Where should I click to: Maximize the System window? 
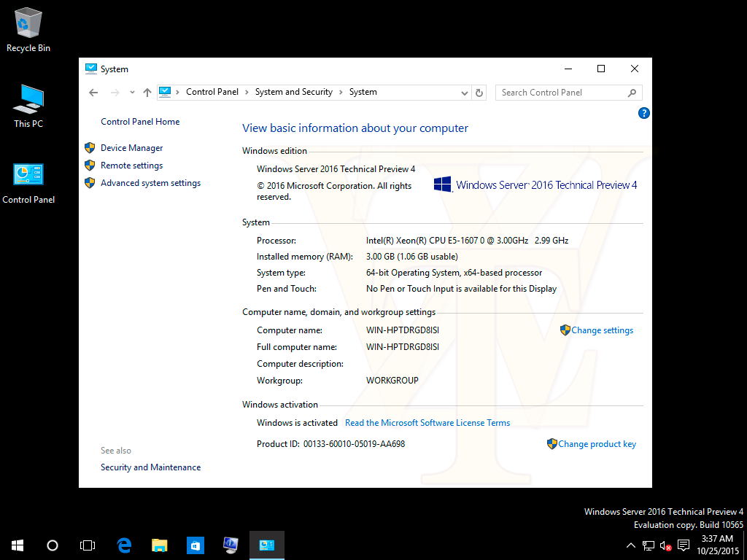click(x=601, y=69)
